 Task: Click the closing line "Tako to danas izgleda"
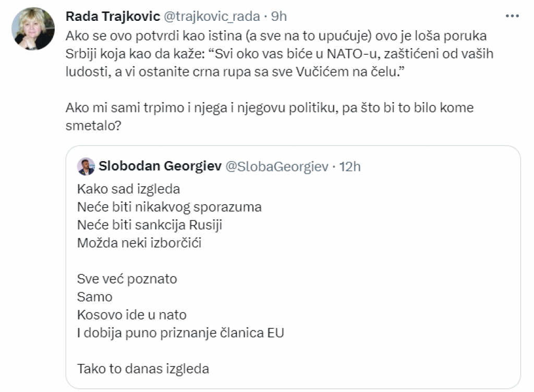(x=143, y=369)
